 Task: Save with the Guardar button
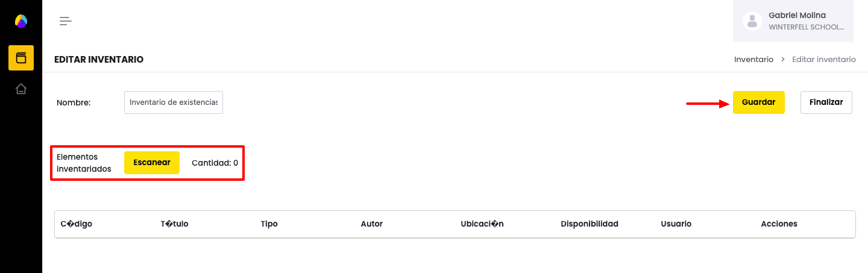[758, 102]
